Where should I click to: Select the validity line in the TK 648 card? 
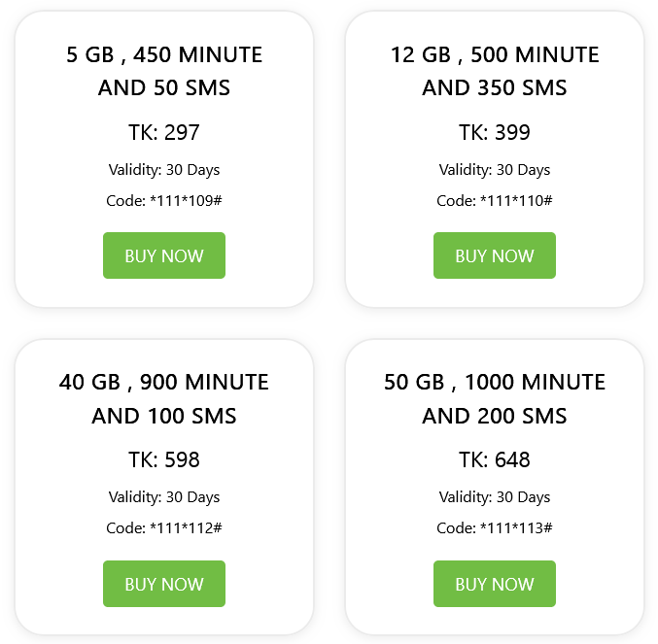(495, 497)
